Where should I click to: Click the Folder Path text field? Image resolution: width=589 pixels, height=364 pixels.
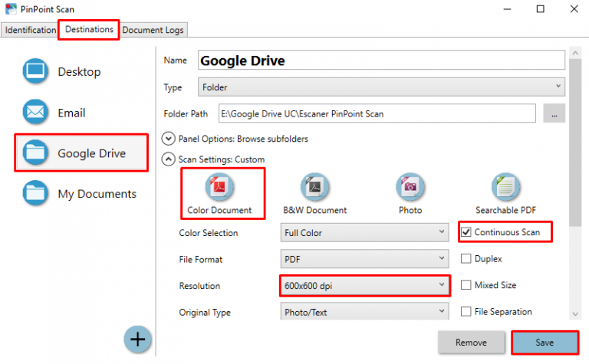[x=377, y=114]
